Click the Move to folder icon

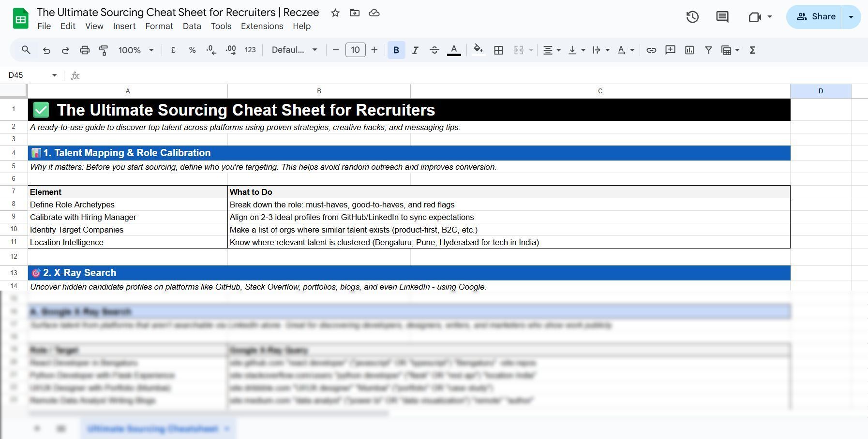point(355,13)
